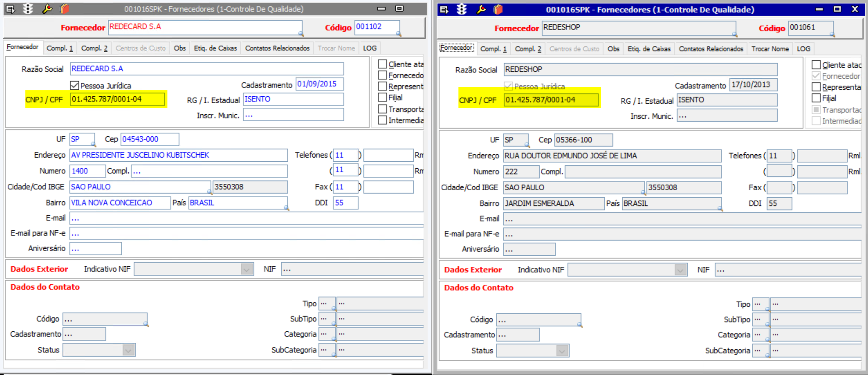Switch to Compl. 2 tab in the REDECARD window
Image resolution: width=868 pixels, height=375 pixels.
[x=94, y=48]
